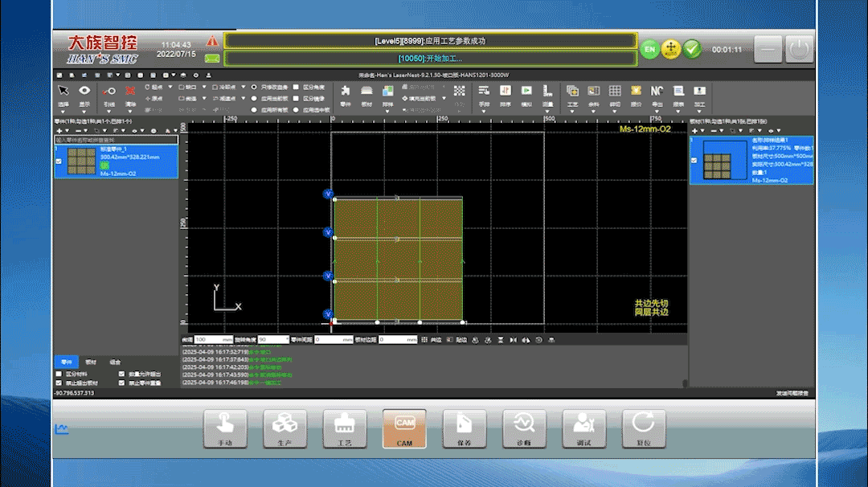868x487 pixels.
Task: Uncheck the 禁止零件重叠 checkbox
Action: click(x=122, y=383)
